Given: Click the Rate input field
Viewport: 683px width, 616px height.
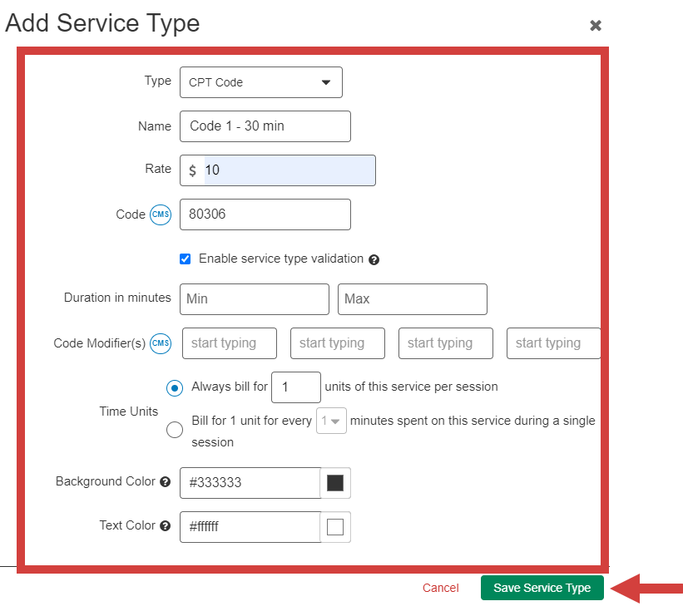Looking at the screenshot, I should 288,170.
